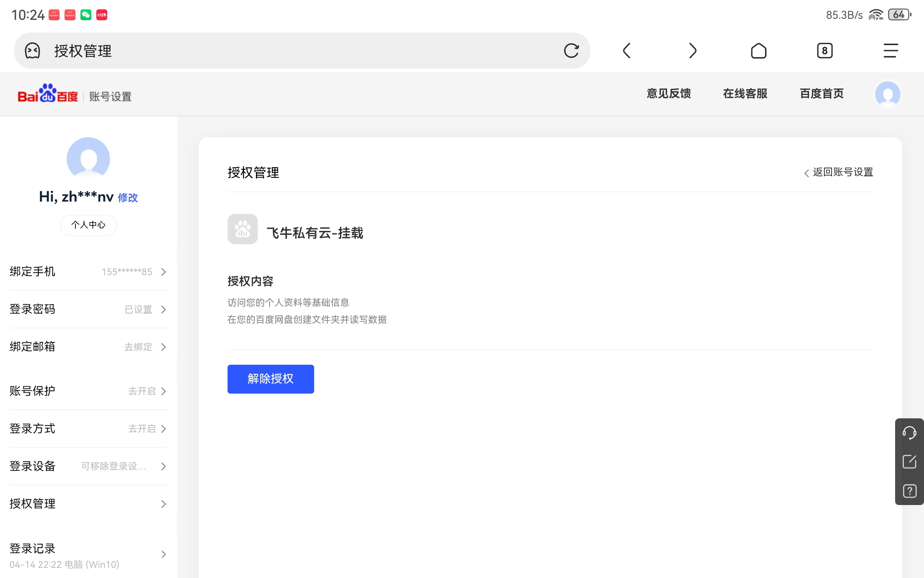Click 去开启 on the 登录方式 row
The width and height of the screenshot is (924, 578).
tap(142, 428)
